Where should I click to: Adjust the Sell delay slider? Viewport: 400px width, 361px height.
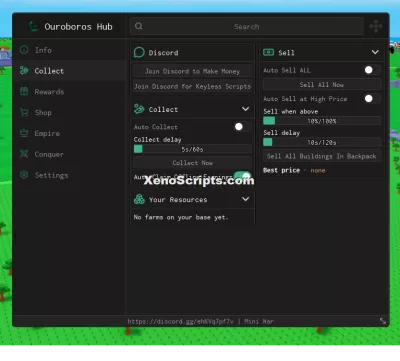tap(322, 142)
